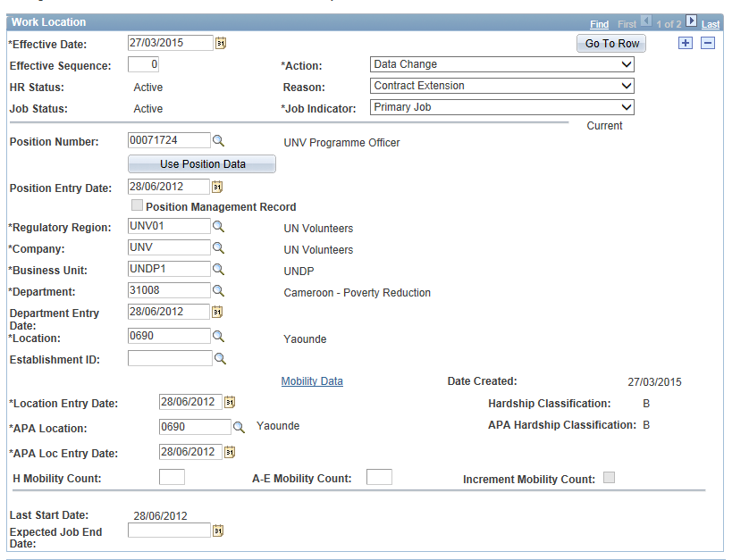Focus the Company input field

[169, 247]
